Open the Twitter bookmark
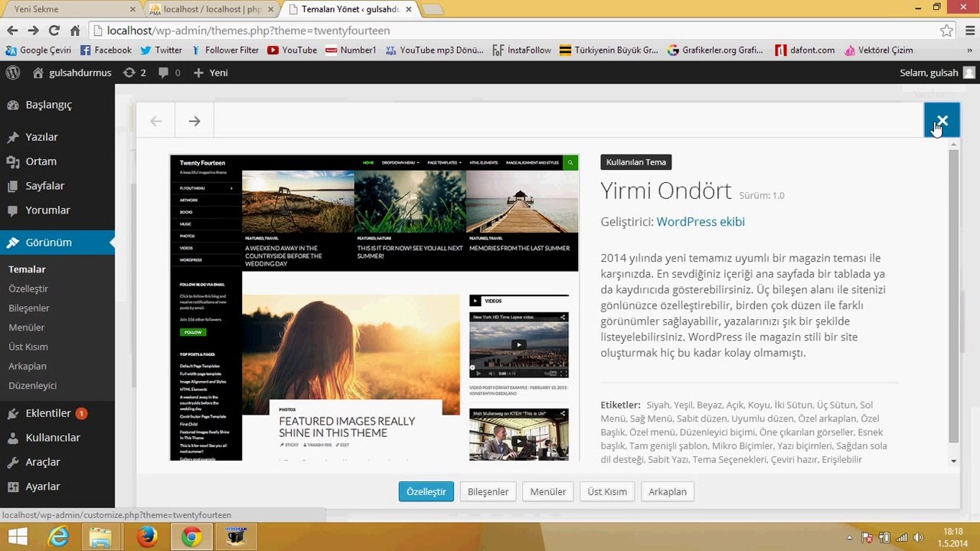 [161, 51]
